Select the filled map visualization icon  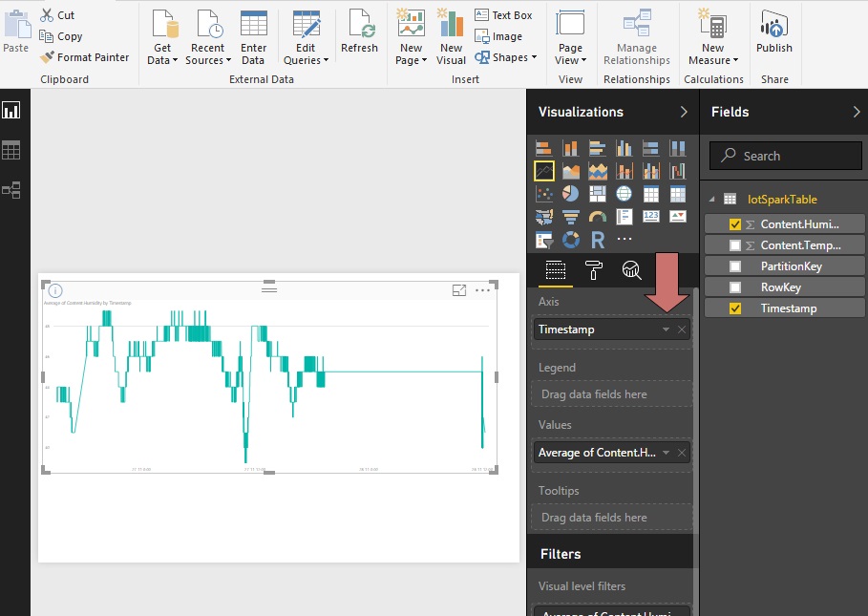543,217
